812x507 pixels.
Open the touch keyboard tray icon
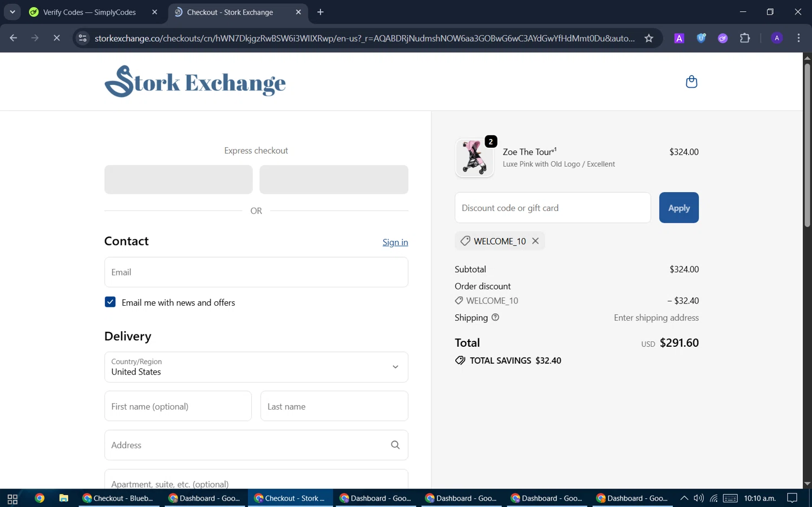point(730,498)
